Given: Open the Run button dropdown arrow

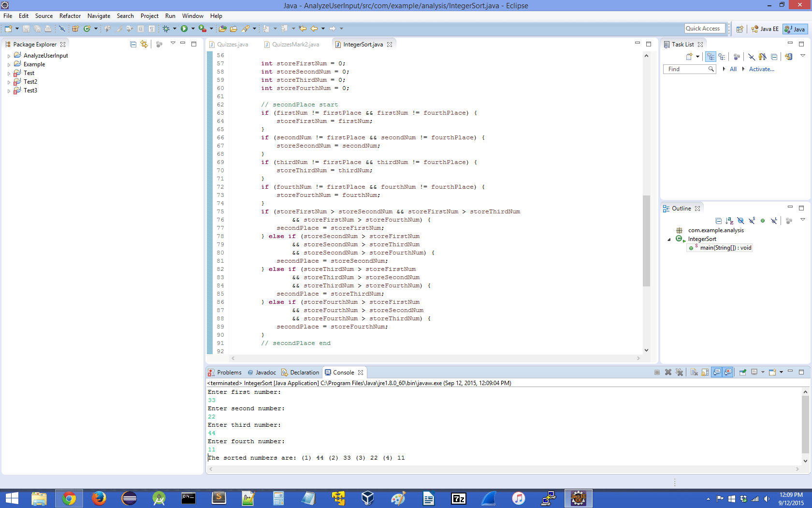Looking at the screenshot, I should 193,29.
